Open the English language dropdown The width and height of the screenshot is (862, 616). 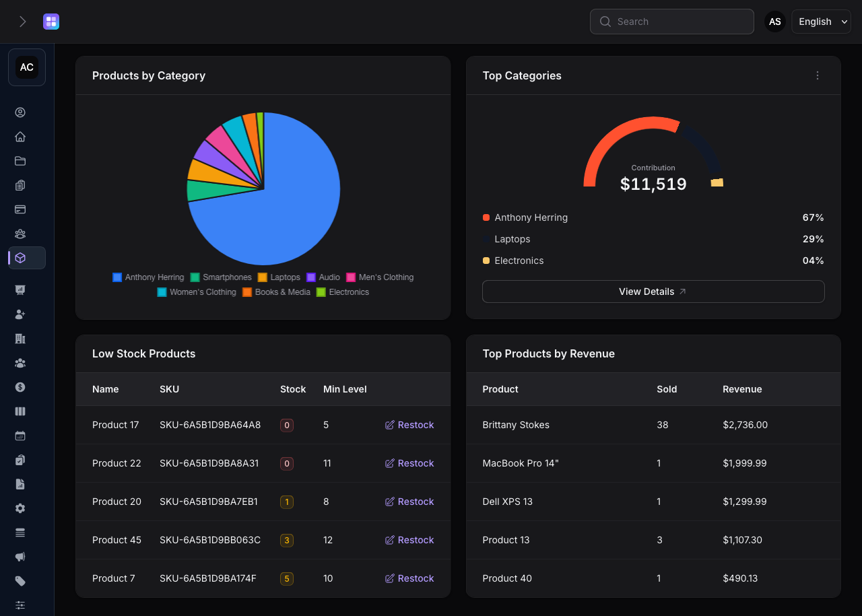[822, 22]
